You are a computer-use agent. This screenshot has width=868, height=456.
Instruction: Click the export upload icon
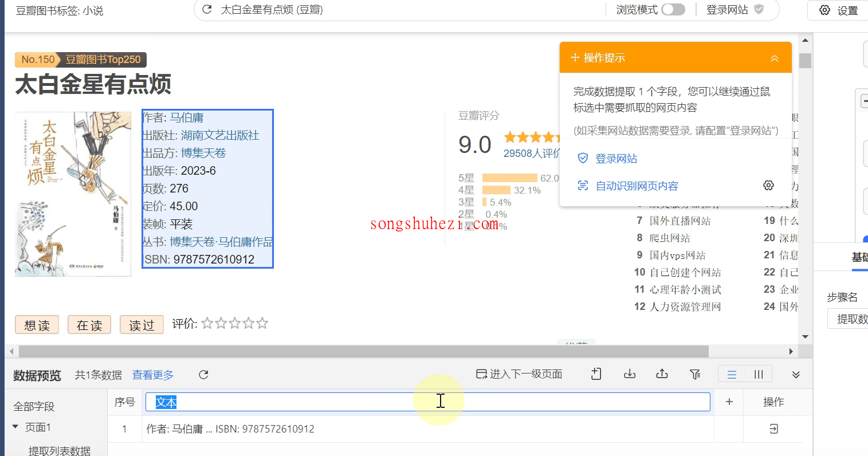click(x=662, y=374)
